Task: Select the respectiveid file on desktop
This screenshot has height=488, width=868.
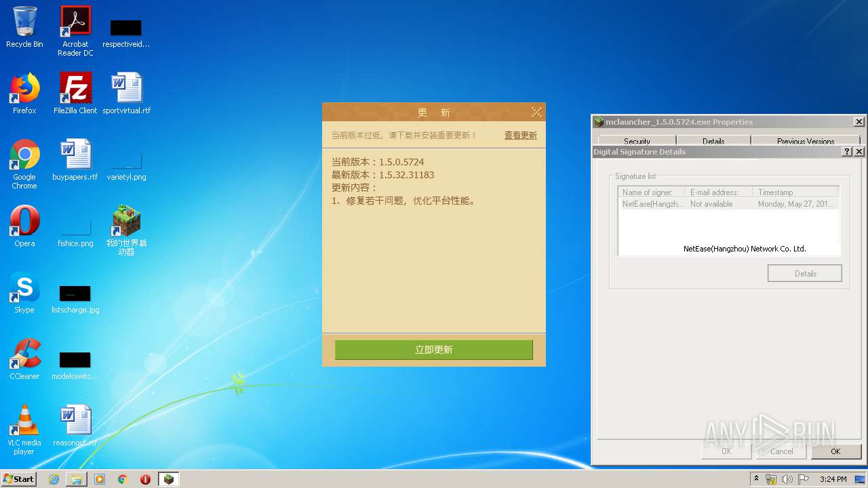Action: click(126, 33)
